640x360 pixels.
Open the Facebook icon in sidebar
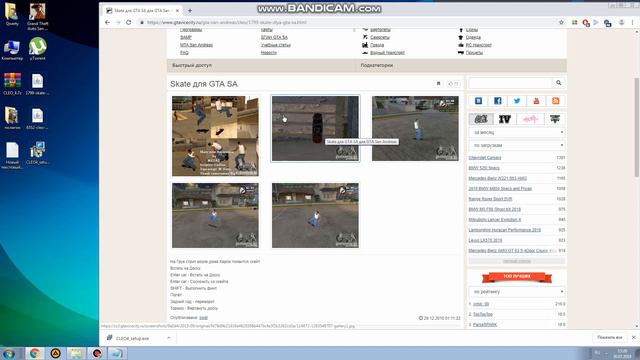tap(498, 101)
